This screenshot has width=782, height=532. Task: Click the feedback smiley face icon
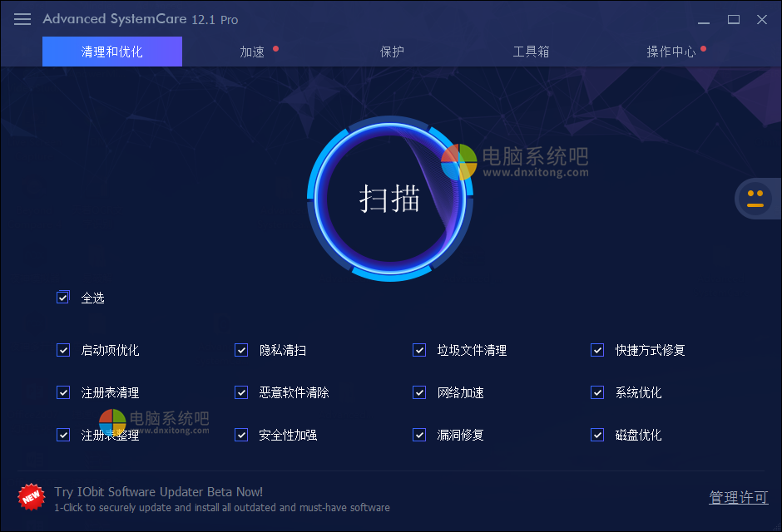coord(755,199)
